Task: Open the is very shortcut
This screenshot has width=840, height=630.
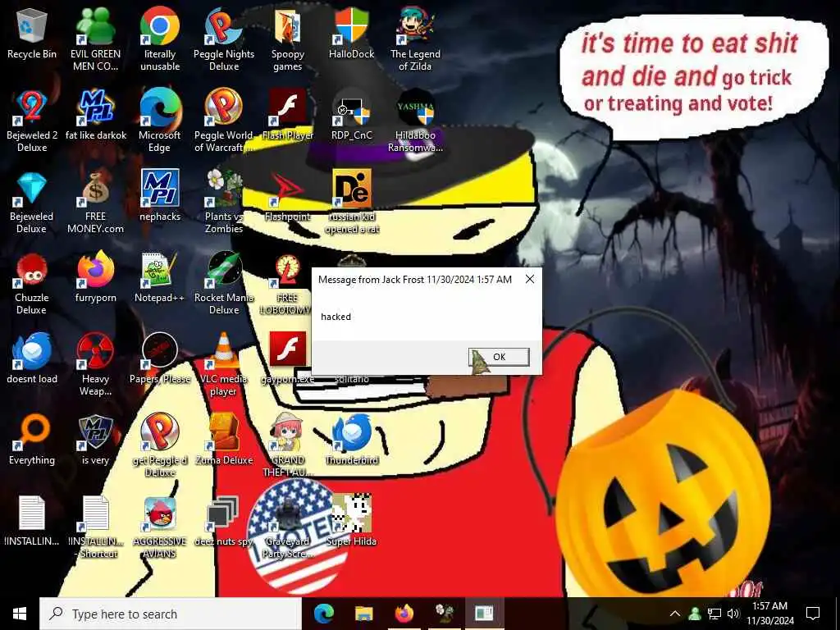Action: pyautogui.click(x=95, y=440)
